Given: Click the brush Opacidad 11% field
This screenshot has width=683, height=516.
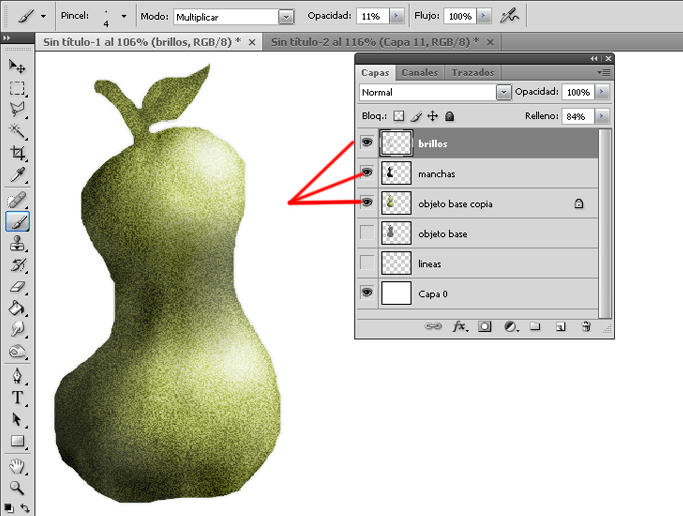Looking at the screenshot, I should click(x=372, y=17).
